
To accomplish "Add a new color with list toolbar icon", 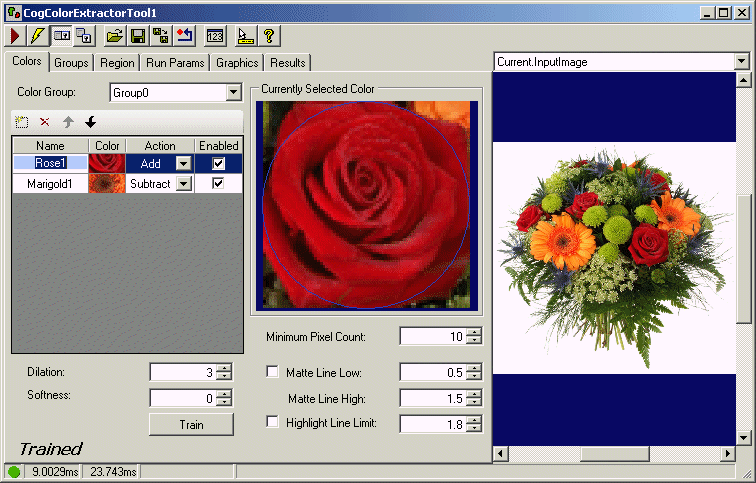I will click(x=22, y=122).
